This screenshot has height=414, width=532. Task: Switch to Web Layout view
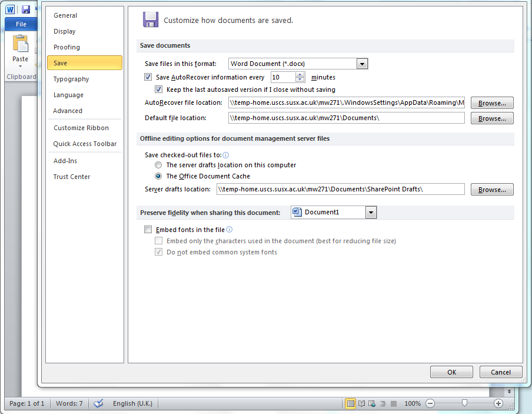(x=372, y=403)
